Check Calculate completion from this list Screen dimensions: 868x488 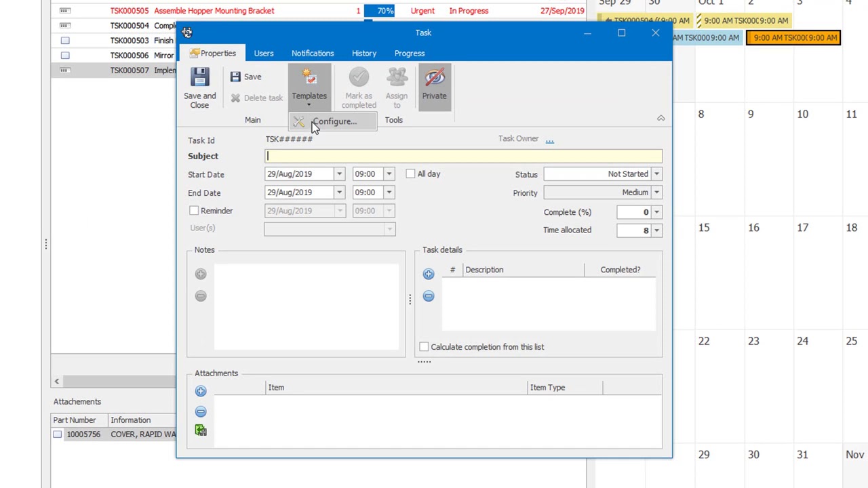pos(424,347)
